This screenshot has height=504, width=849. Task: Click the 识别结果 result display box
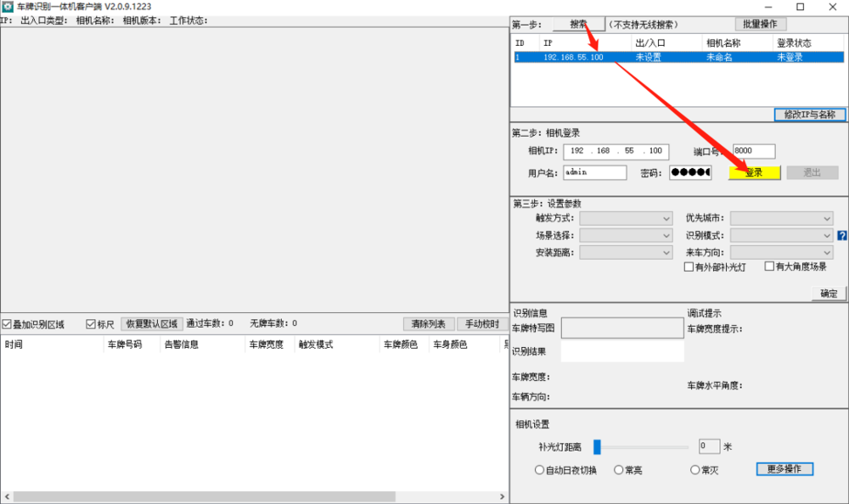622,351
